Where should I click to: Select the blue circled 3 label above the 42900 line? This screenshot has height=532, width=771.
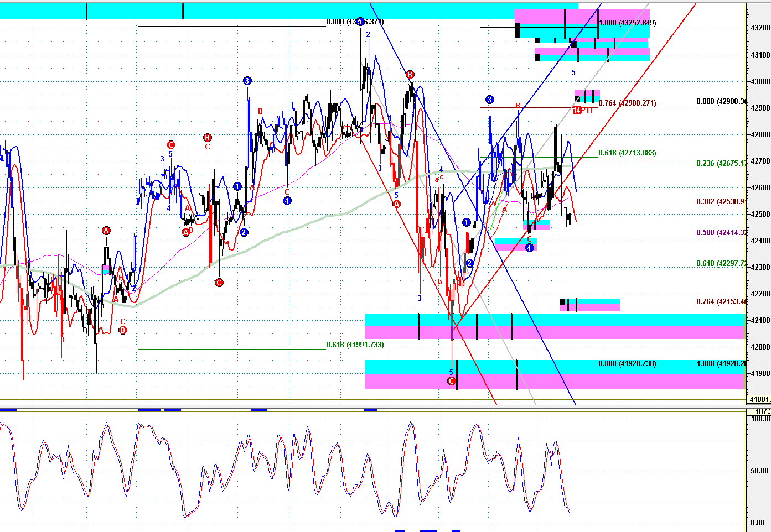tap(489, 100)
